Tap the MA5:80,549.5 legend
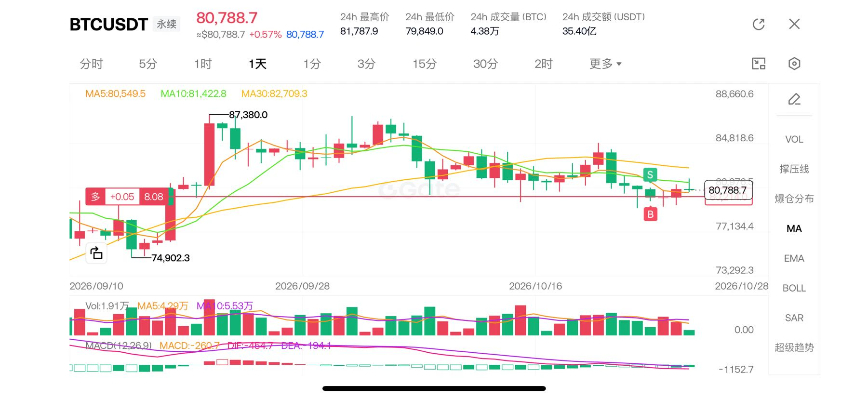Image resolution: width=868 pixels, height=399 pixels. [x=115, y=93]
